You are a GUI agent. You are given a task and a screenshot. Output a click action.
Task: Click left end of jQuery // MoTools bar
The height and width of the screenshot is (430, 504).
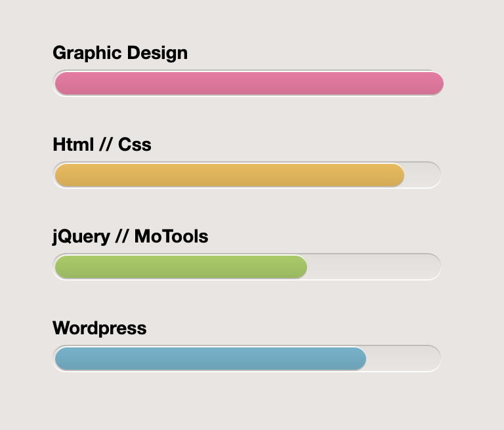pyautogui.click(x=62, y=267)
